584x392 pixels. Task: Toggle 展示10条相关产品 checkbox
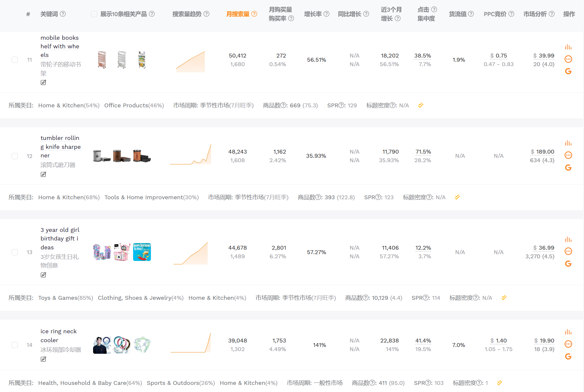[94, 14]
